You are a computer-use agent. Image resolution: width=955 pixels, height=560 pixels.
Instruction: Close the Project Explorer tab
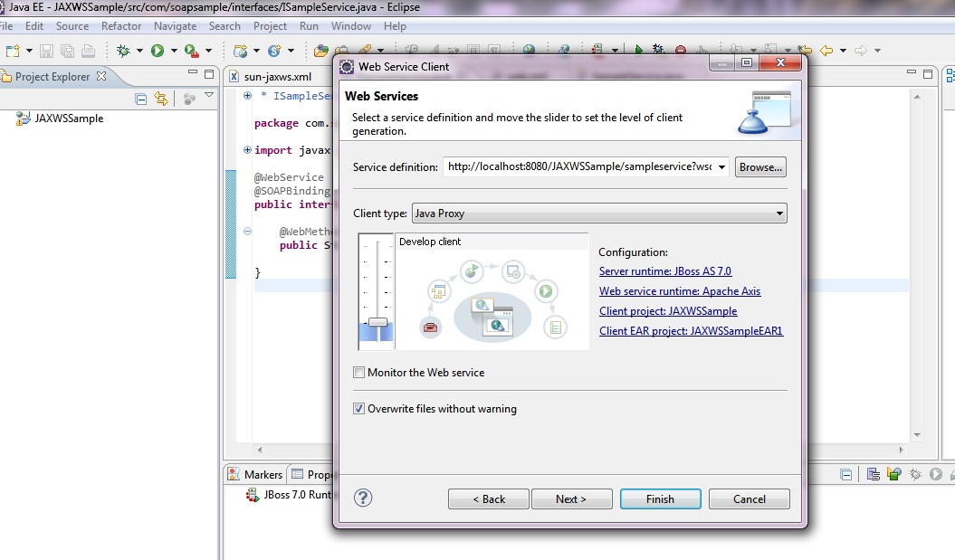tap(101, 76)
